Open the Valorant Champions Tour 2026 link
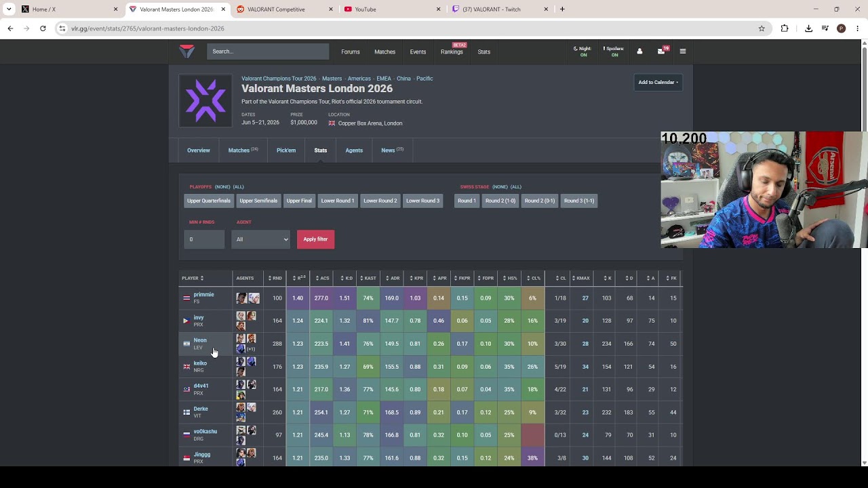Viewport: 868px width, 488px height. (x=279, y=79)
